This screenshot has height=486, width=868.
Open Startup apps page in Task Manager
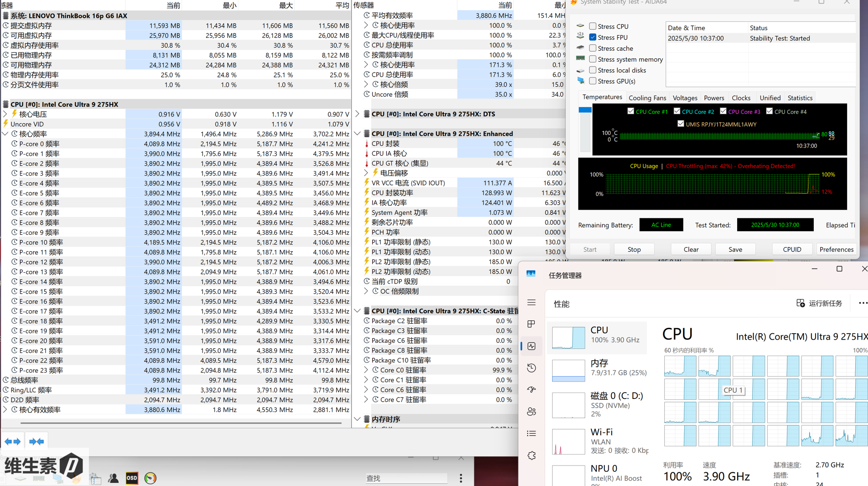click(532, 390)
